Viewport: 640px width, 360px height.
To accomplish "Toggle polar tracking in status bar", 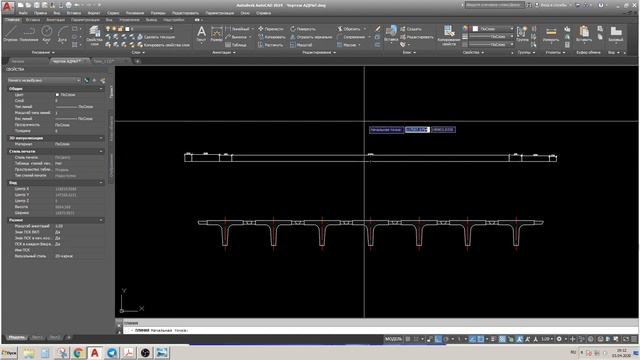I will pos(446,339).
